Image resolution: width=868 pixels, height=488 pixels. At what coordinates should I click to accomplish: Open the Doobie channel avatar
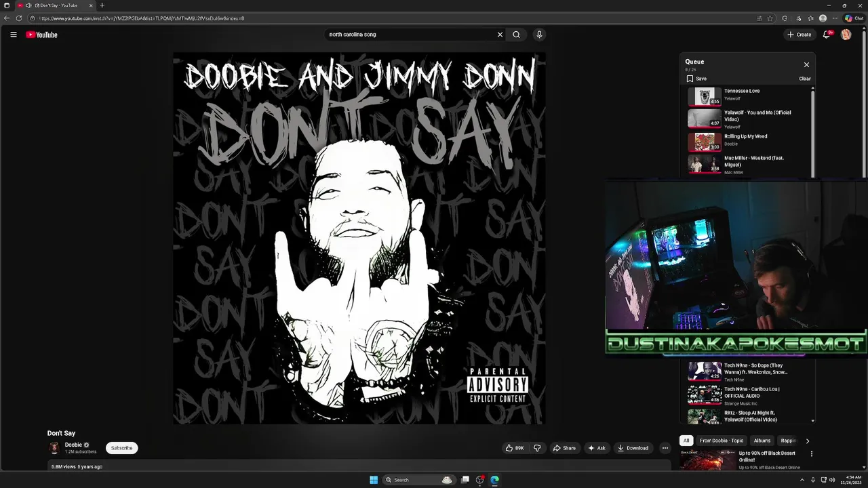tap(54, 448)
